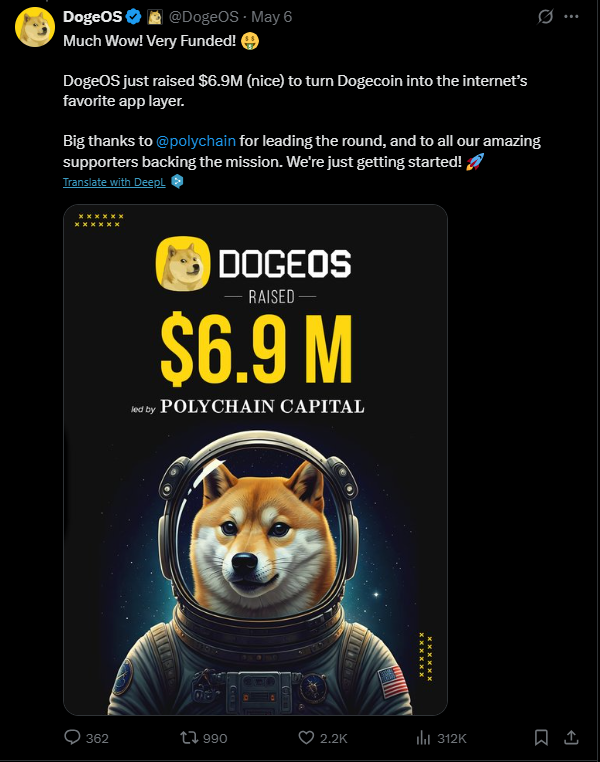This screenshot has height=762, width=600.
Task: Click the blue verified checkmark badge
Action: tap(134, 17)
